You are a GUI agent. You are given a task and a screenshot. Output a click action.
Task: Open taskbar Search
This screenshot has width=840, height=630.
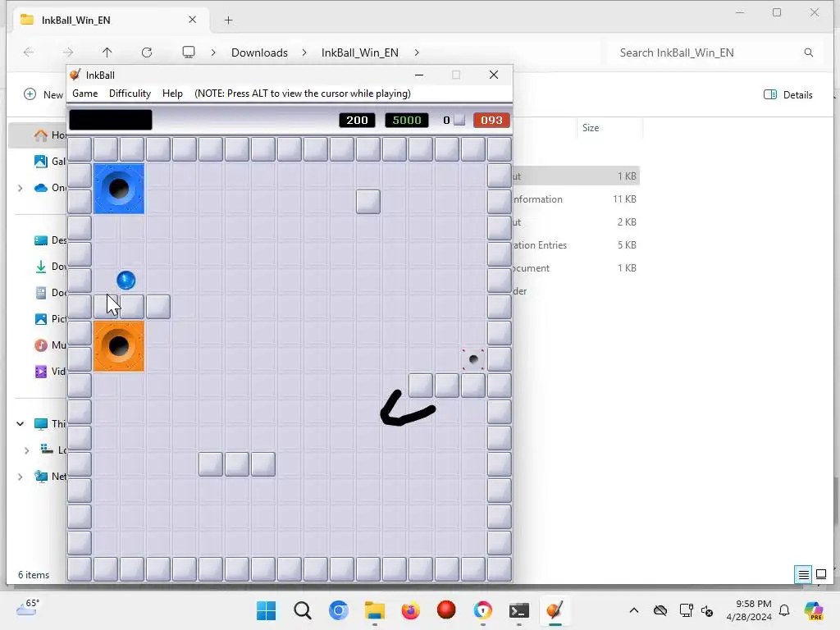(303, 610)
